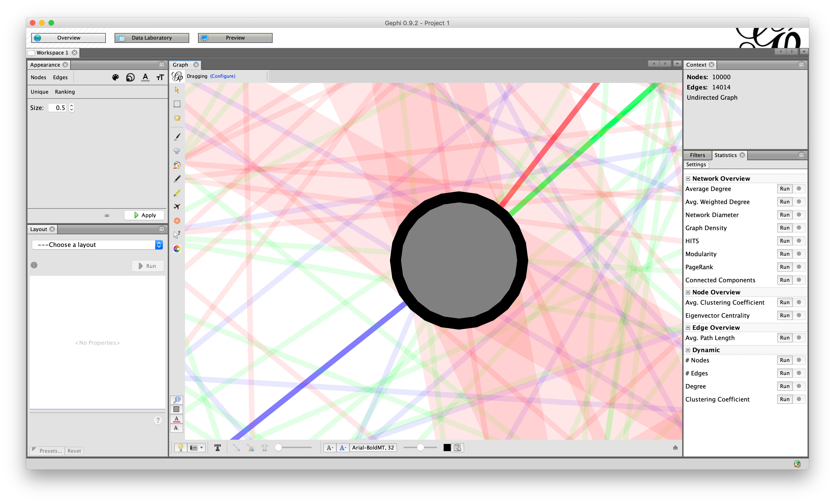Select the node pencil tool
Screen dimensions: 835x504
click(177, 179)
